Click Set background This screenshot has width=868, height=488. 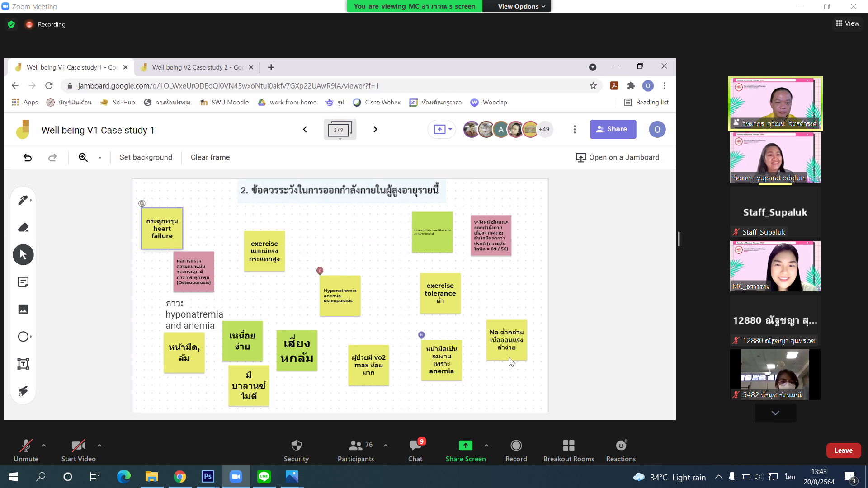pyautogui.click(x=146, y=157)
